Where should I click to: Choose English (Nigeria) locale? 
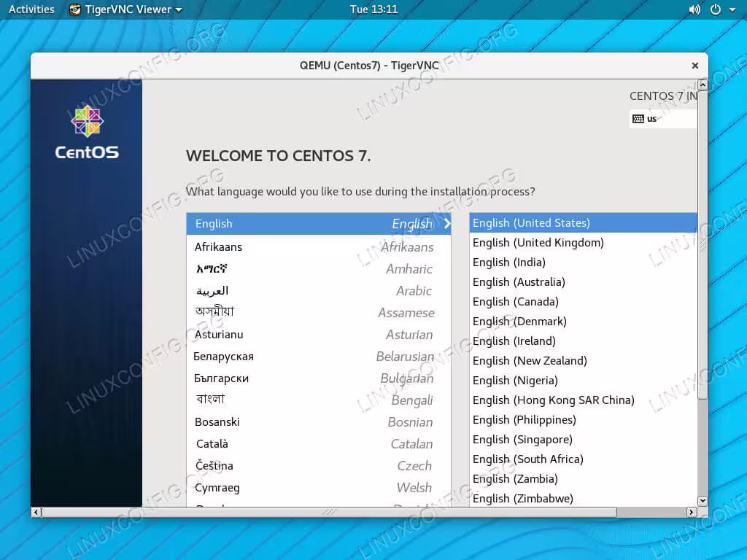(x=583, y=381)
